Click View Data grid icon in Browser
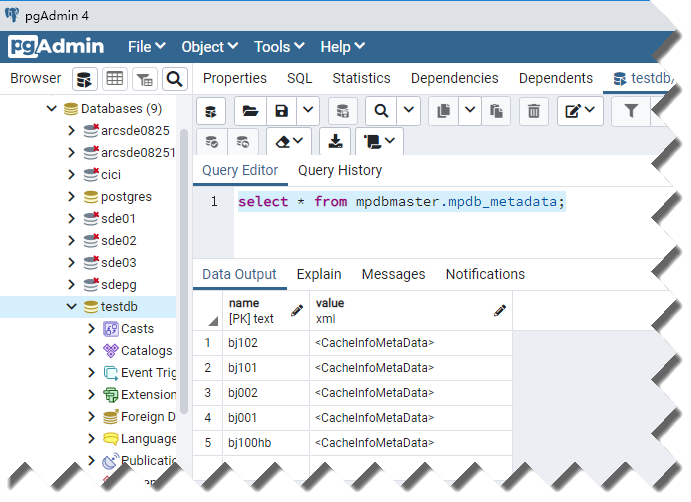This screenshot has height=502, width=691. tap(115, 79)
